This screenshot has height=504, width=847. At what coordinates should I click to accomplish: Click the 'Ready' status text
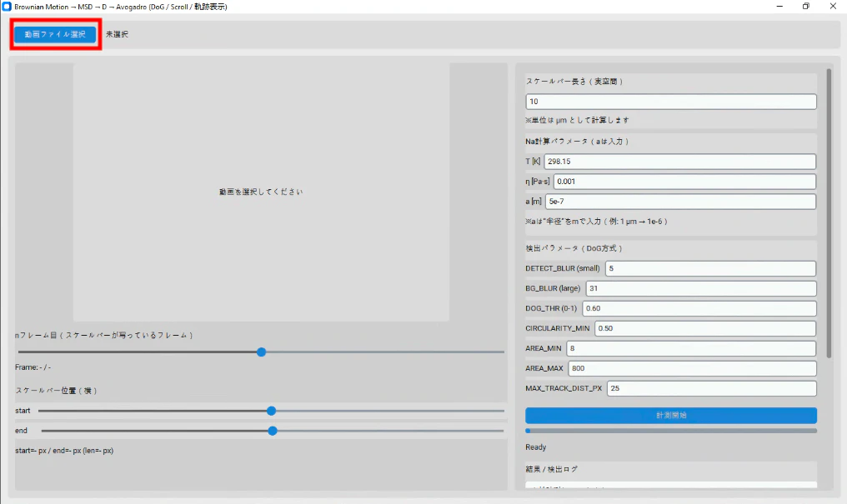(536, 447)
